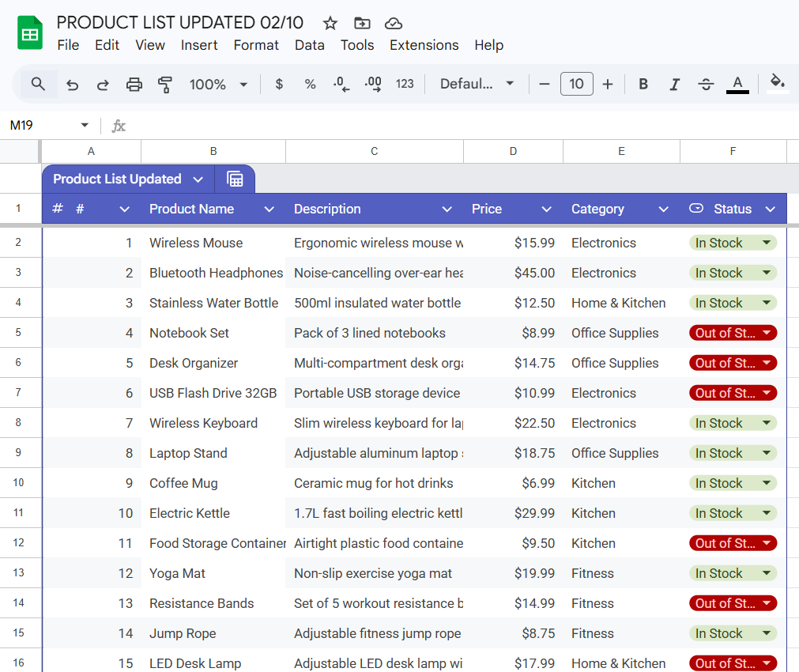Open the Google Sheets home icon

click(x=29, y=33)
